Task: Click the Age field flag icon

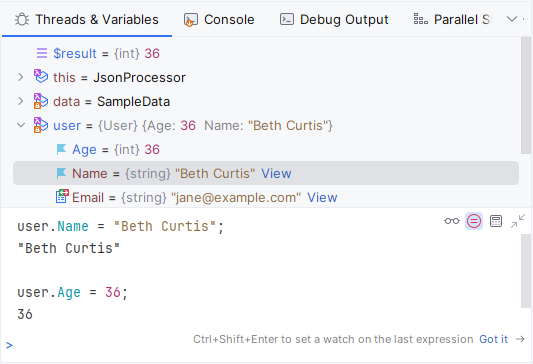Action: [x=61, y=149]
